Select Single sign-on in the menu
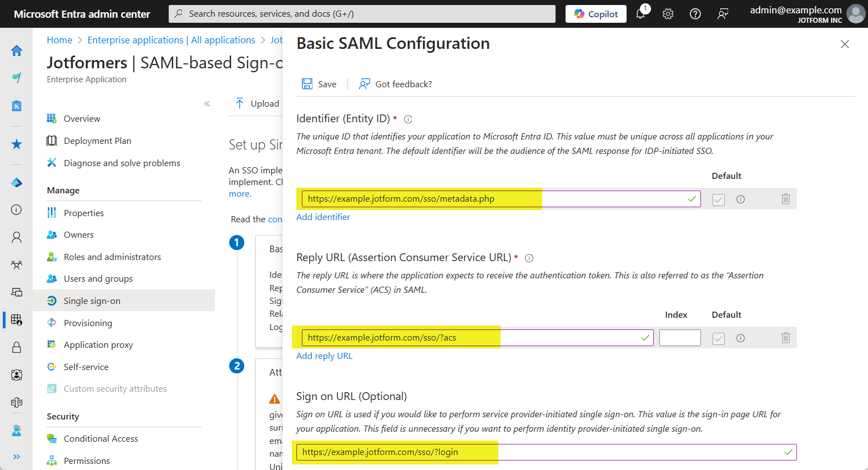 (x=124, y=301)
